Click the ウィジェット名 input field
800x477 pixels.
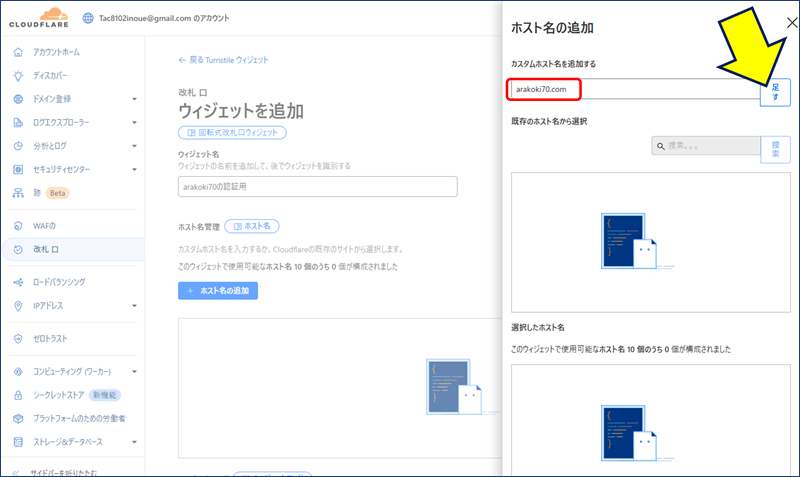[317, 187]
